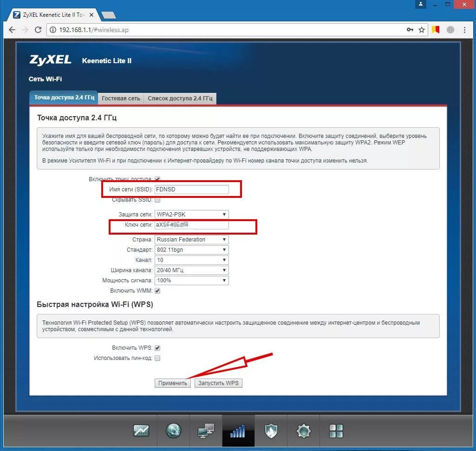This screenshot has height=451, width=476.
Task: Bookmark this page with star icon
Action: pos(421,30)
